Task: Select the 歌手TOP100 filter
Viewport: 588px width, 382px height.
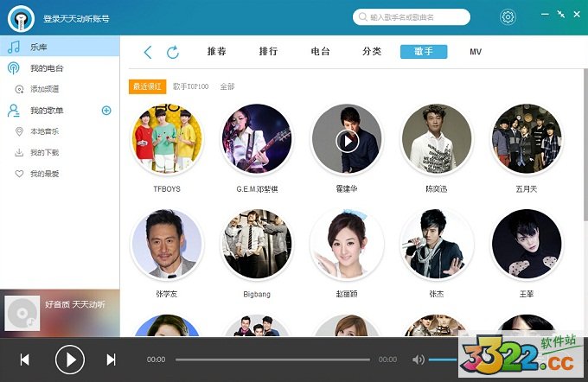Action: (190, 86)
